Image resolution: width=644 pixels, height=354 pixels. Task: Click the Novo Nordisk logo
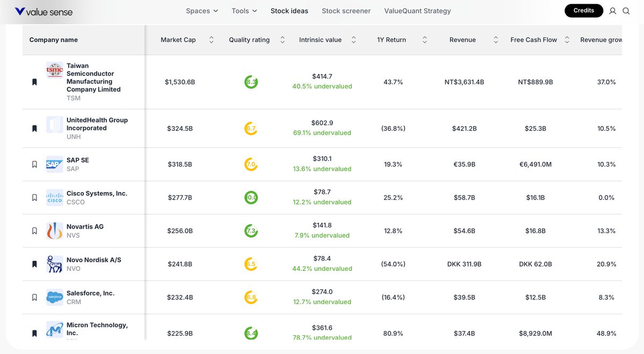coord(55,264)
